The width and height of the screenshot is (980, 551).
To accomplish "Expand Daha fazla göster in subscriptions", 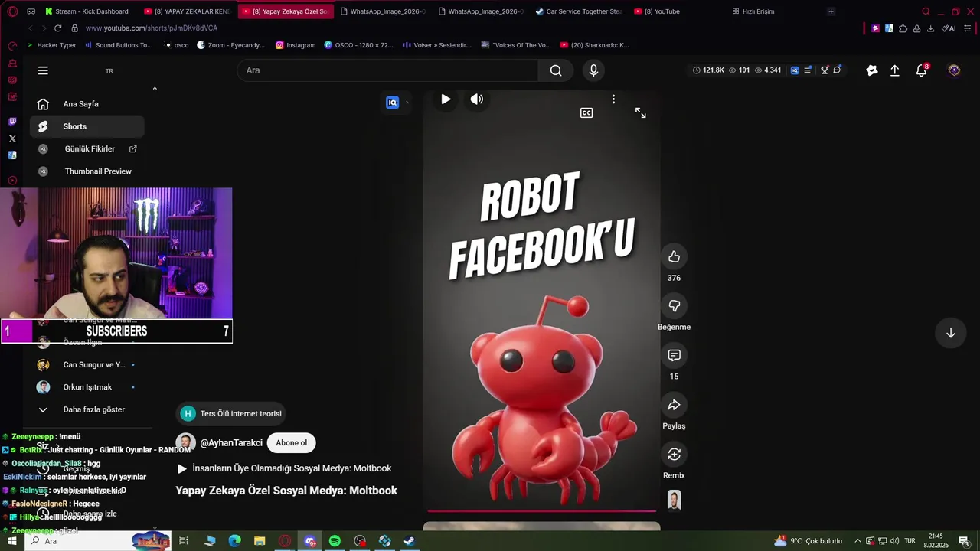I will click(x=87, y=409).
